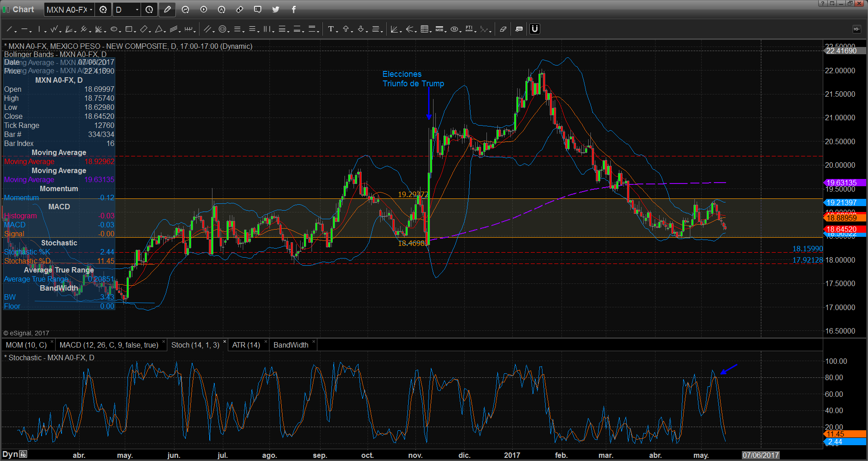Select the zigzag polyline tool
This screenshot has width=868, height=461.
(x=54, y=29)
